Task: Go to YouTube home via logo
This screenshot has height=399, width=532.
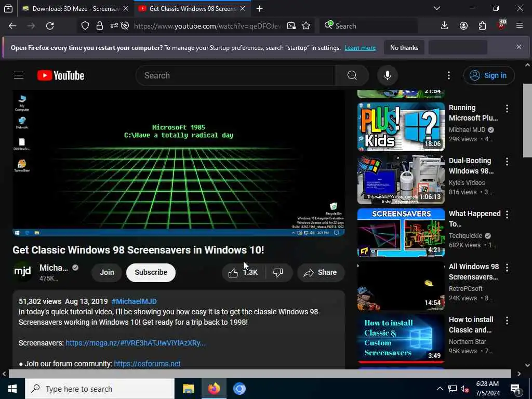Action: coord(61,75)
